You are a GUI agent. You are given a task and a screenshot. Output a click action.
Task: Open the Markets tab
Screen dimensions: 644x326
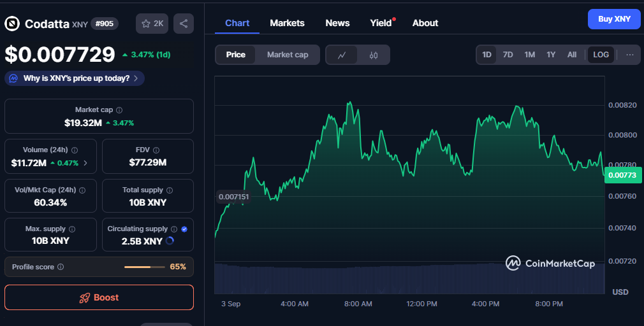pyautogui.click(x=287, y=23)
